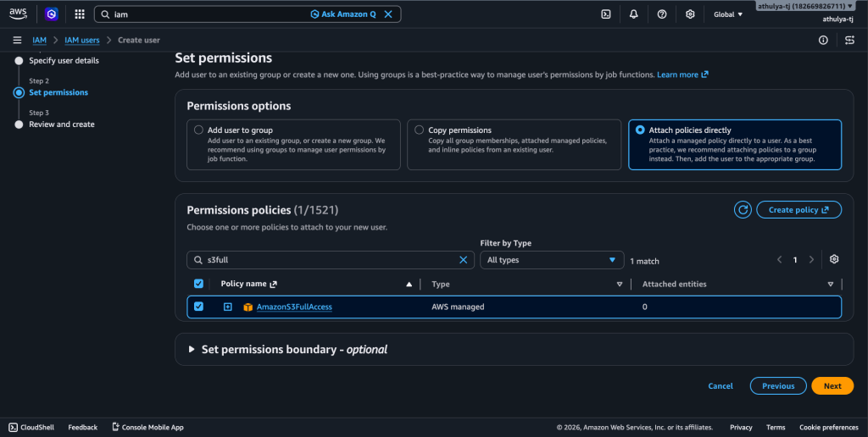Go to Specify user details step
This screenshot has width=868, height=437.
point(64,60)
